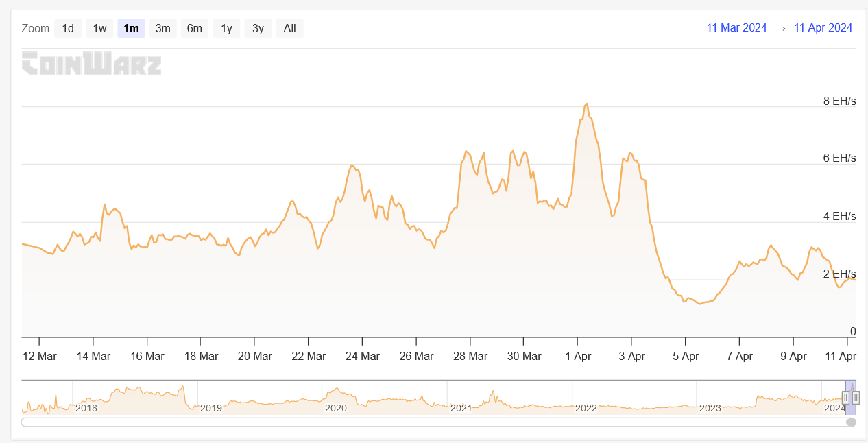
Task: Click the arrow between the date range fields
Action: tap(780, 28)
